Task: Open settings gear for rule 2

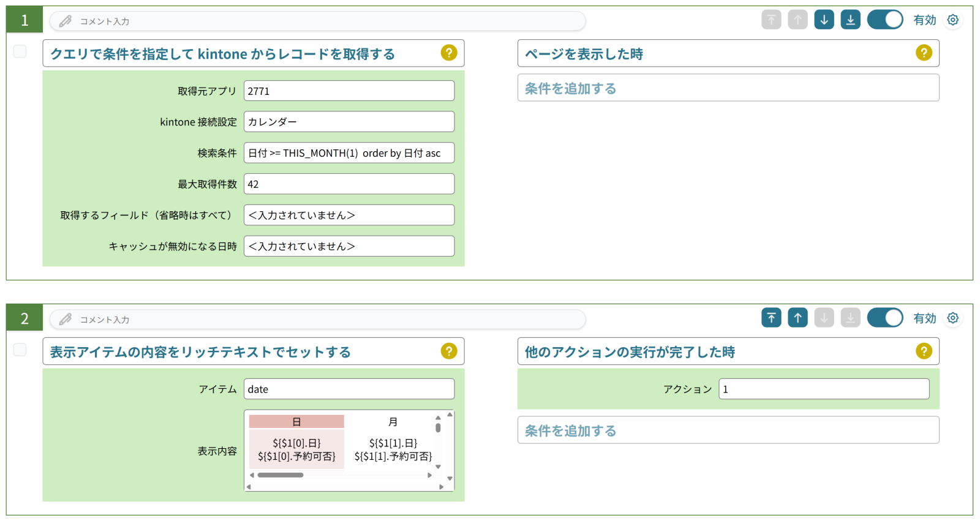Action: pyautogui.click(x=952, y=318)
